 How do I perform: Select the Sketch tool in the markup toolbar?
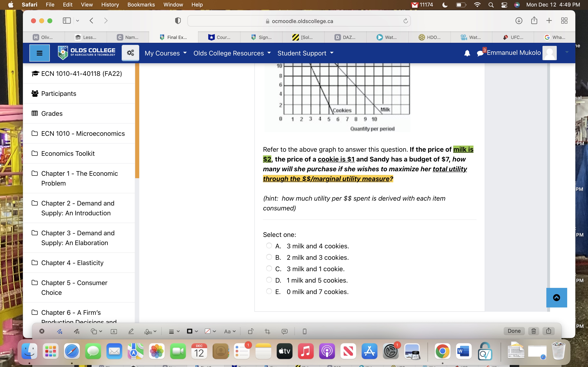click(x=60, y=331)
